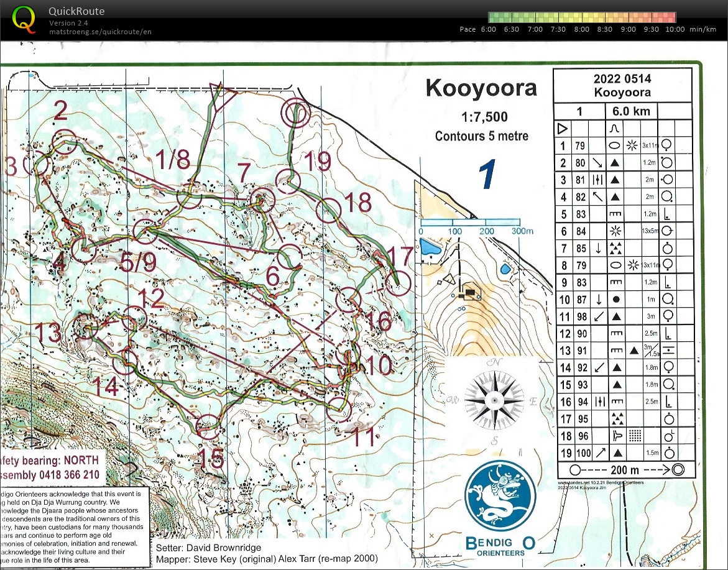This screenshot has width=728, height=570.
Task: Select control circle 12 on the map
Action: 131,319
